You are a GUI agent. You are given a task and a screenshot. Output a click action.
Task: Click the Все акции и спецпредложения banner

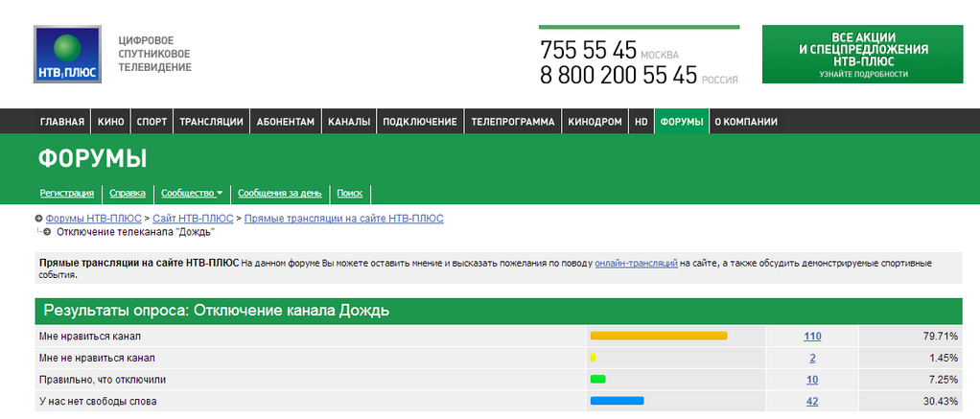pyautogui.click(x=862, y=55)
